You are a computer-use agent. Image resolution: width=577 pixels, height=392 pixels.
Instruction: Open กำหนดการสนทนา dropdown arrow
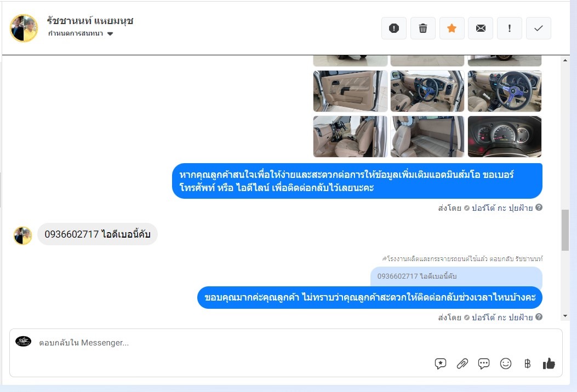[110, 34]
